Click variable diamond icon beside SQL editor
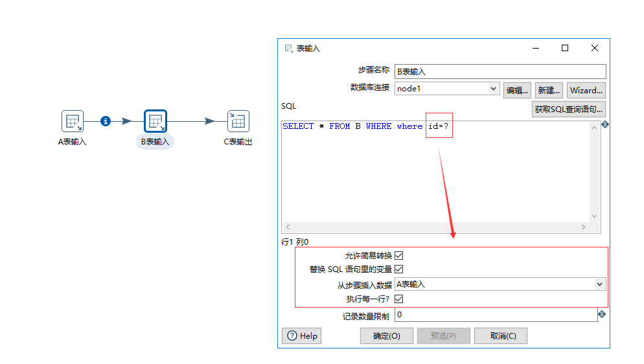The image size is (644, 364). [x=605, y=124]
